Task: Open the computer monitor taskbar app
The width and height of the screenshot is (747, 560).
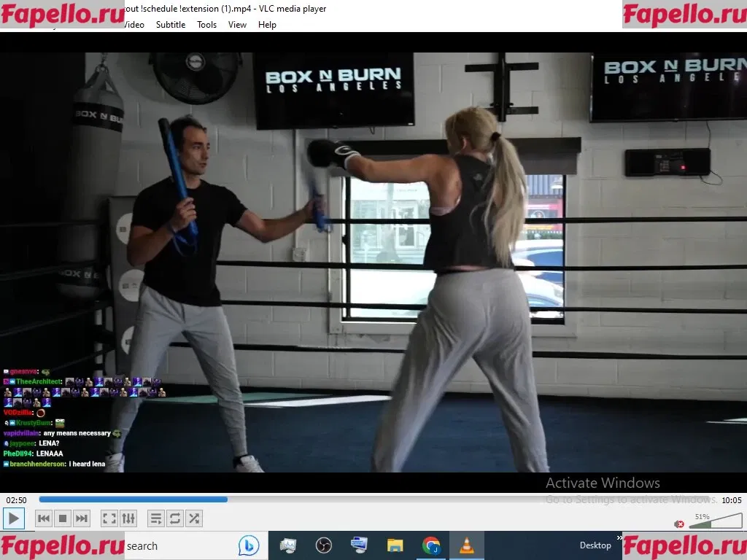Action: coord(359,545)
